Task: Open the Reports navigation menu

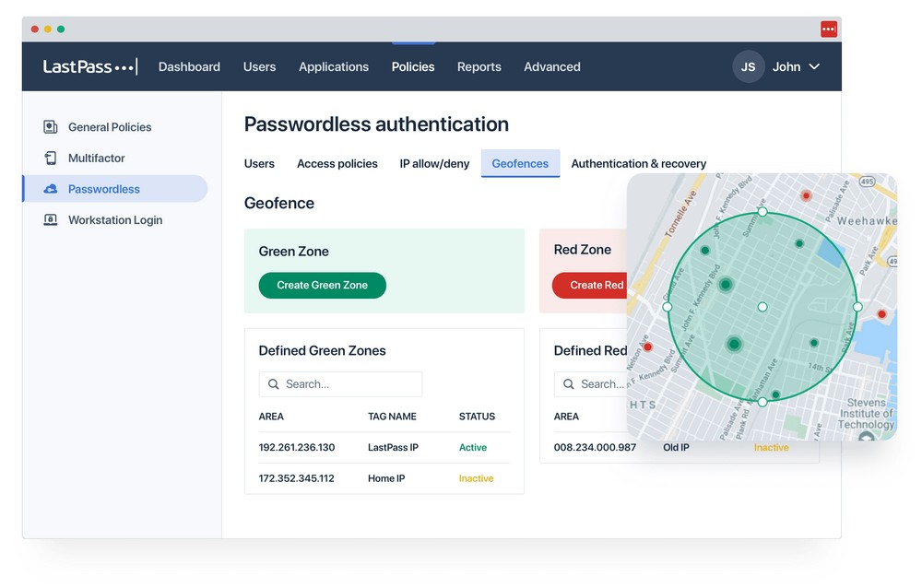Action: point(479,66)
